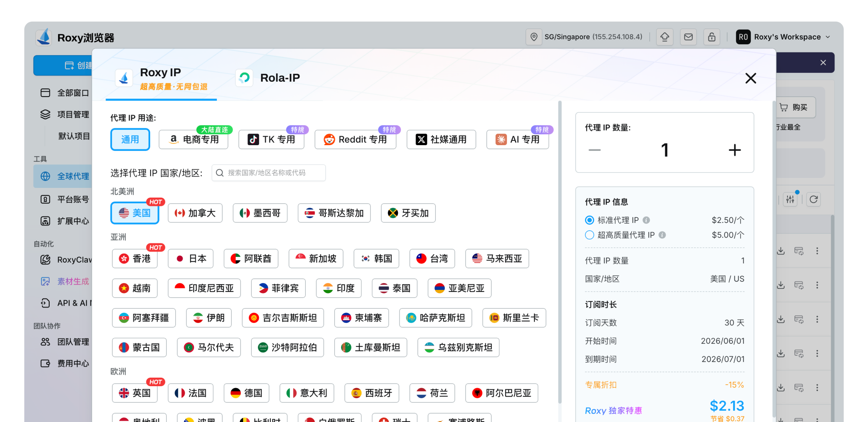Select 英国 country button
Screen dimensions: 868x422
135,393
